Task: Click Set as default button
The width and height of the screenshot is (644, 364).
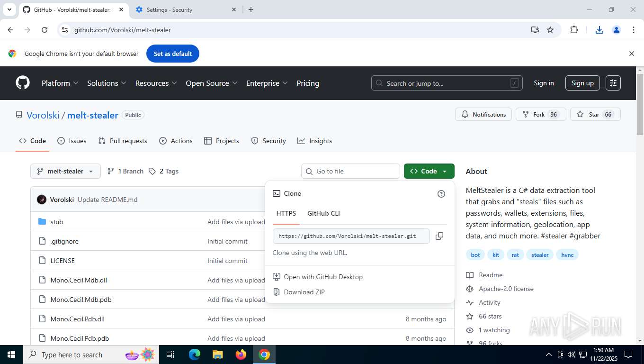Action: coord(173,54)
